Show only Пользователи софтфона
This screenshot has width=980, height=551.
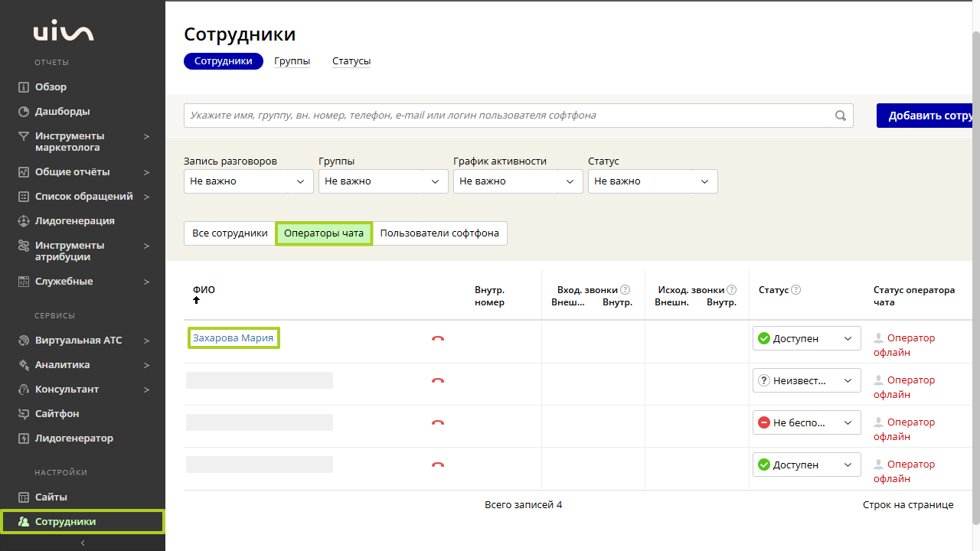click(439, 233)
